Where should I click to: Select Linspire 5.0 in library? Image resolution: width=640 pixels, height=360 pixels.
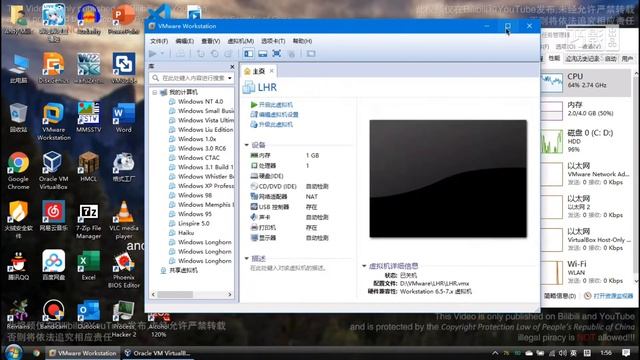tap(189, 224)
